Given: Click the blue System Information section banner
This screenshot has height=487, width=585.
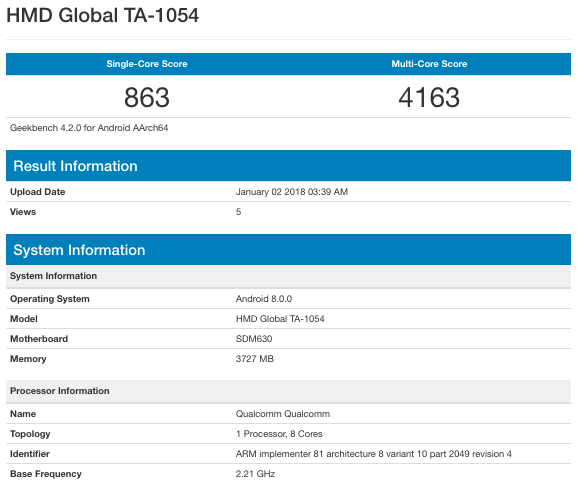Looking at the screenshot, I should (x=288, y=250).
